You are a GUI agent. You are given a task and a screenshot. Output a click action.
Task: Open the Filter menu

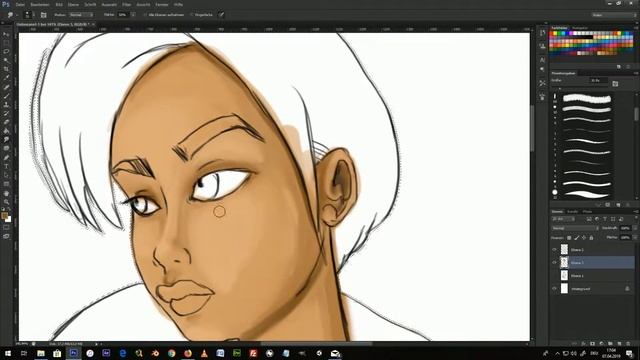[127, 4]
